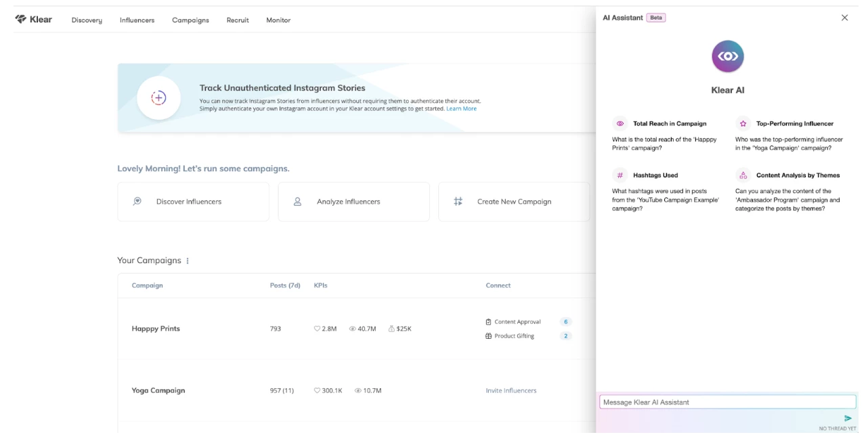Click the Posts (7d) column header

pos(285,285)
